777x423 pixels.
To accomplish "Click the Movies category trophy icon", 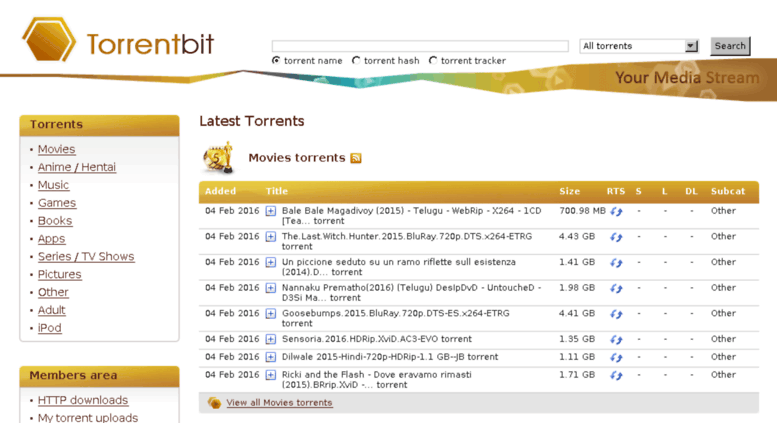I will pyautogui.click(x=219, y=158).
